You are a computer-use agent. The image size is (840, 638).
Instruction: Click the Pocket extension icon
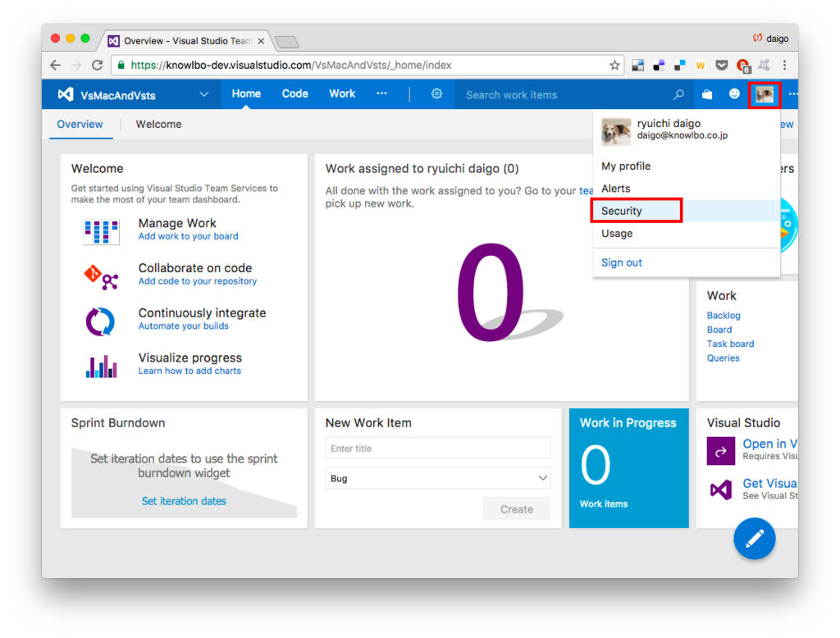(x=722, y=66)
